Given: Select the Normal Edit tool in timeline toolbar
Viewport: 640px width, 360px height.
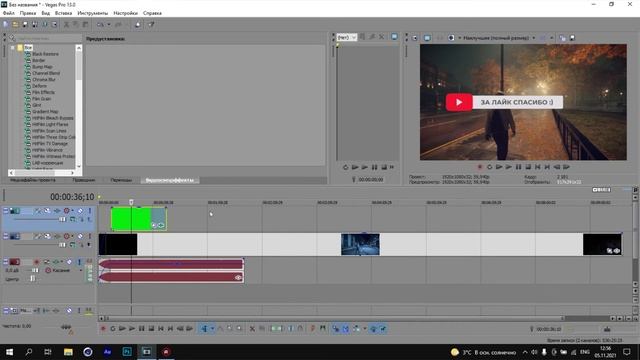Looking at the screenshot, I should click(x=204, y=329).
